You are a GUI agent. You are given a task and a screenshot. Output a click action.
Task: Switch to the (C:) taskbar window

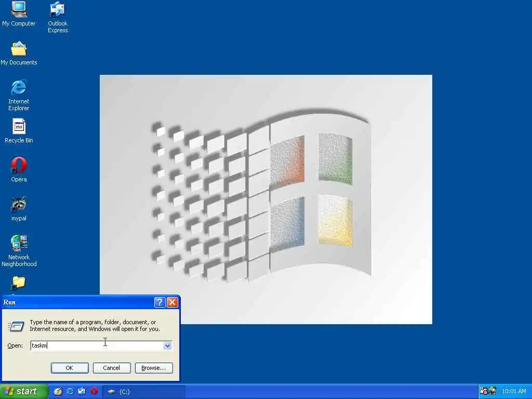click(144, 392)
